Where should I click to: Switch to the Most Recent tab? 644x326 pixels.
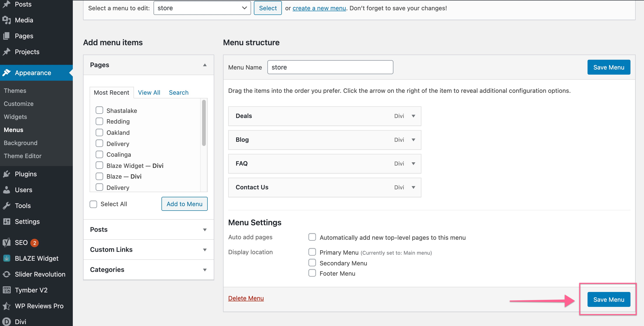[112, 93]
